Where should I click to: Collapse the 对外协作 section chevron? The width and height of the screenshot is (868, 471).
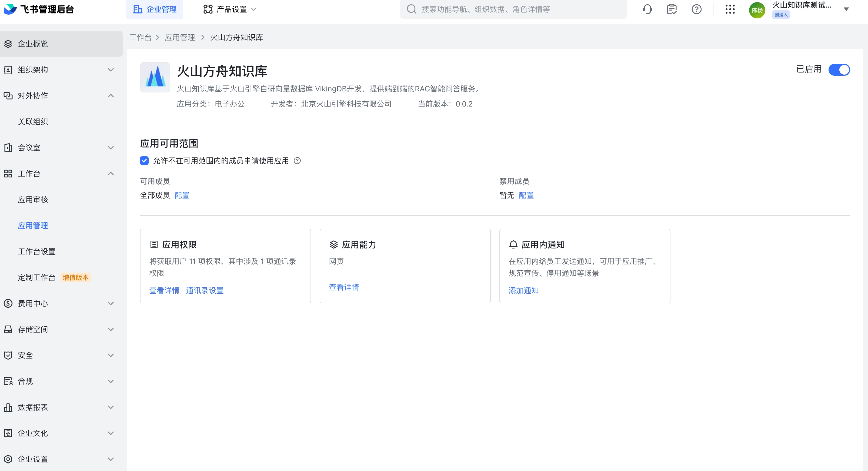point(111,96)
